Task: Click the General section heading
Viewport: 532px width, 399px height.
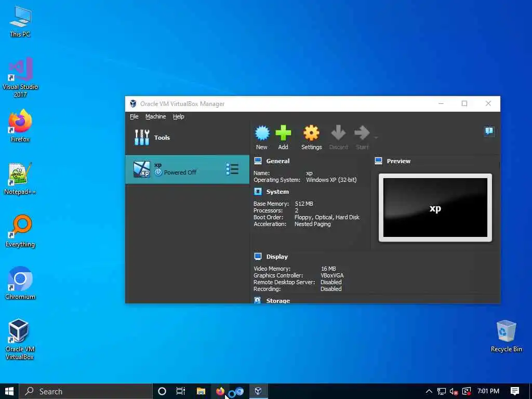Action: click(x=278, y=161)
